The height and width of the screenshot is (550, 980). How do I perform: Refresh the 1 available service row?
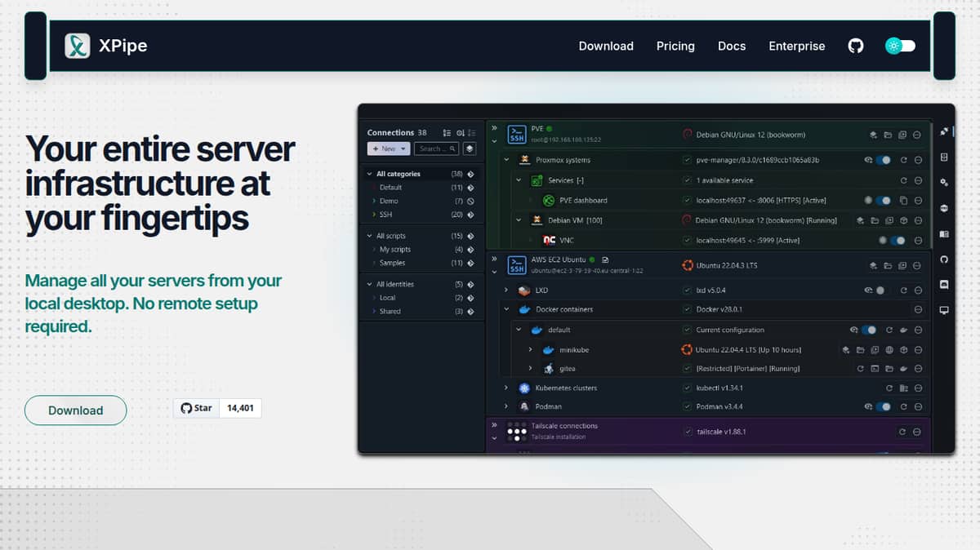pos(903,180)
